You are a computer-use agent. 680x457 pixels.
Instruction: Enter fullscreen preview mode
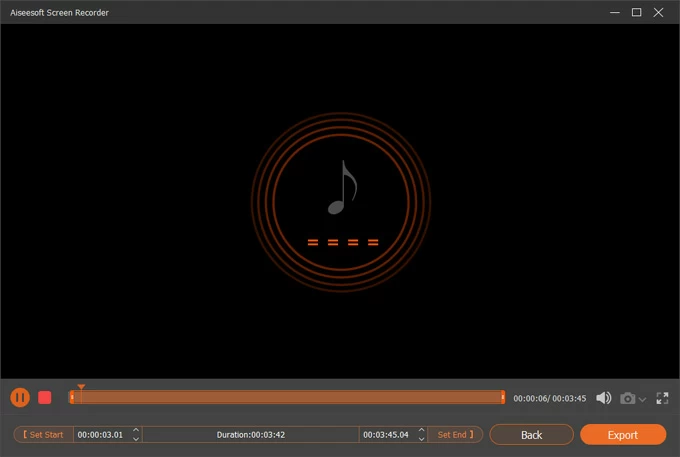coord(662,398)
